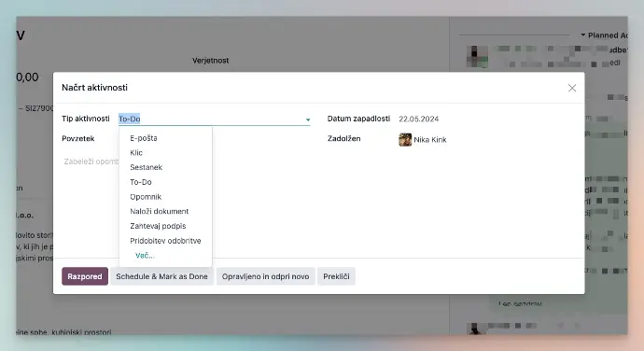This screenshot has height=351, width=644.
Task: Pick To-Do in the dropdown list
Action: pyautogui.click(x=140, y=182)
